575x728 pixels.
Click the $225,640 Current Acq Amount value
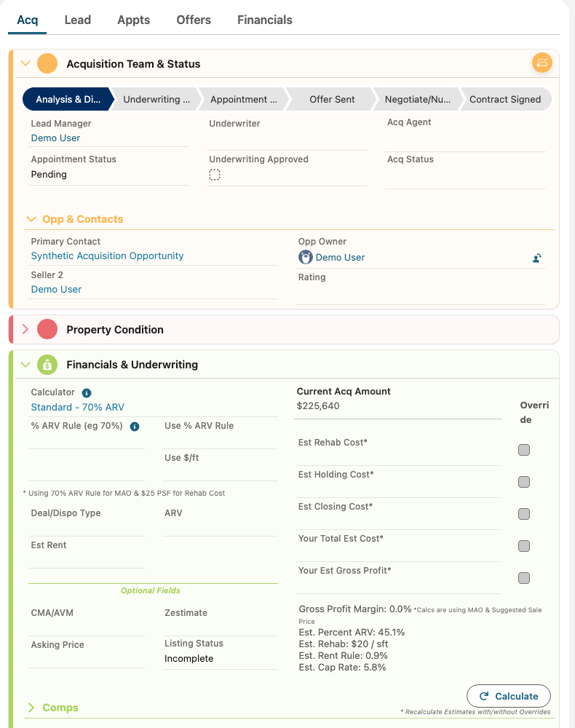[x=318, y=405]
